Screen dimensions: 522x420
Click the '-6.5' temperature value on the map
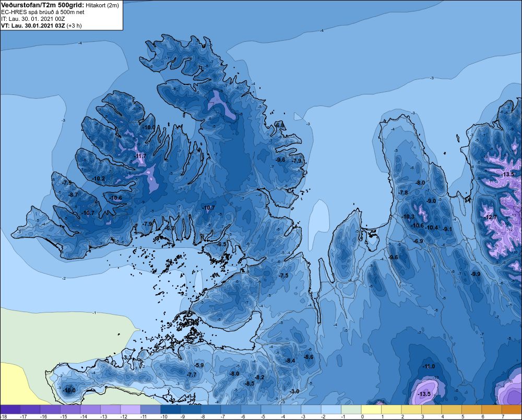point(221,244)
